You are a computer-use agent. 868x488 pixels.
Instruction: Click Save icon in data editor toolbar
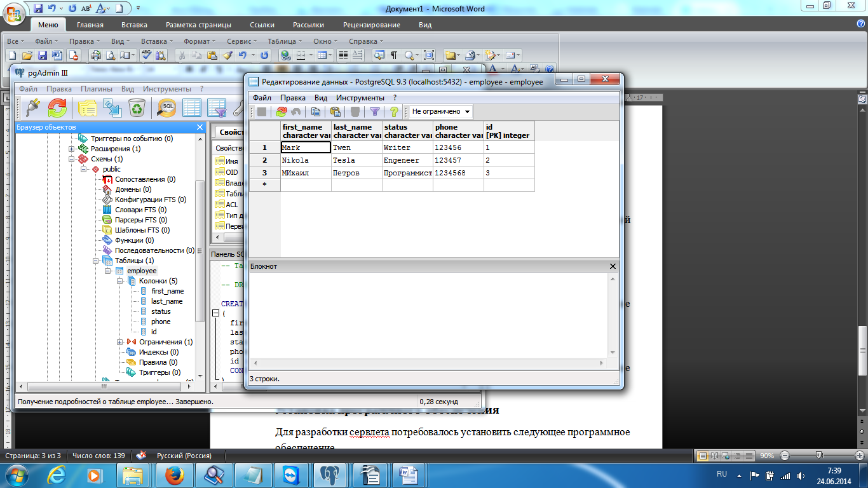(x=262, y=112)
